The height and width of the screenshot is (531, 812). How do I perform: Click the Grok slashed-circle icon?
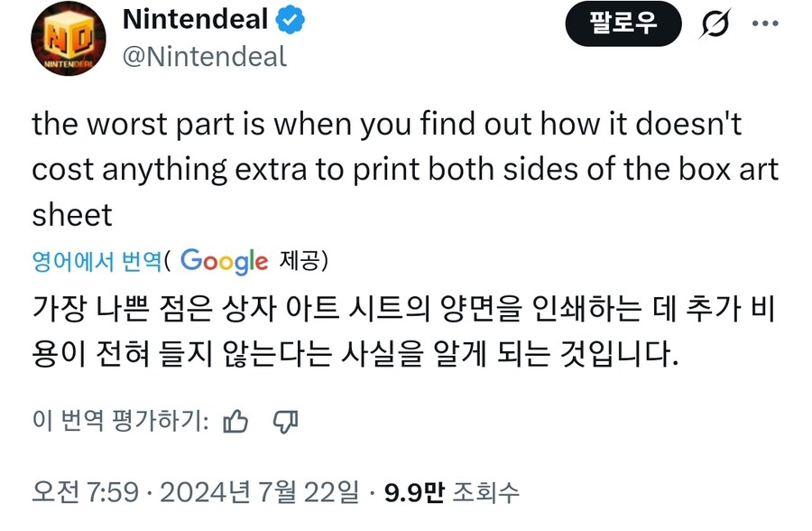coord(715,24)
